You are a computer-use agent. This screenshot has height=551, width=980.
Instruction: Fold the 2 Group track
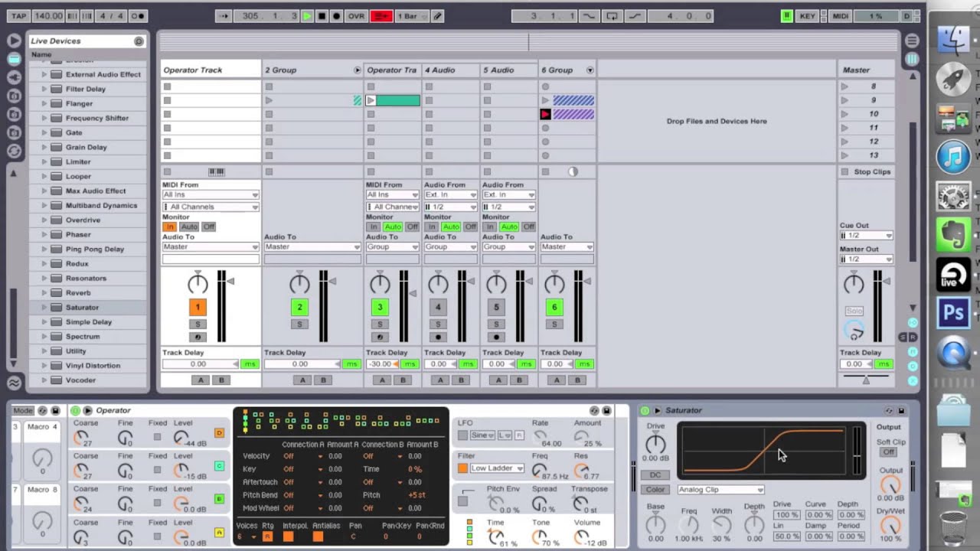pyautogui.click(x=357, y=70)
